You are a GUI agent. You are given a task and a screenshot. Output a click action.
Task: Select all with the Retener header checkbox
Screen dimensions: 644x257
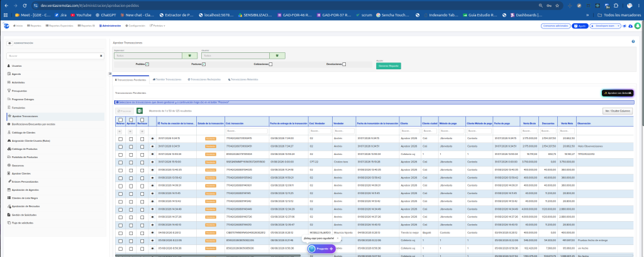(x=120, y=120)
